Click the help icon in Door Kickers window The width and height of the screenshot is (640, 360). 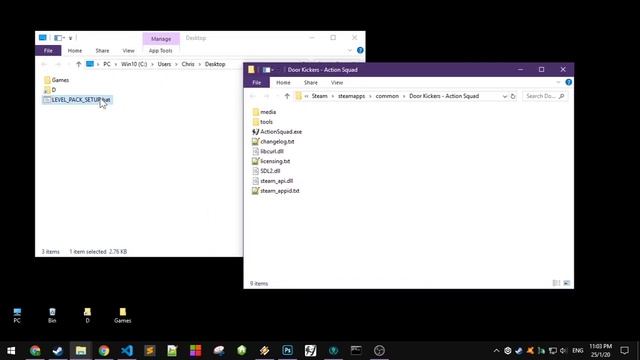coord(569,82)
